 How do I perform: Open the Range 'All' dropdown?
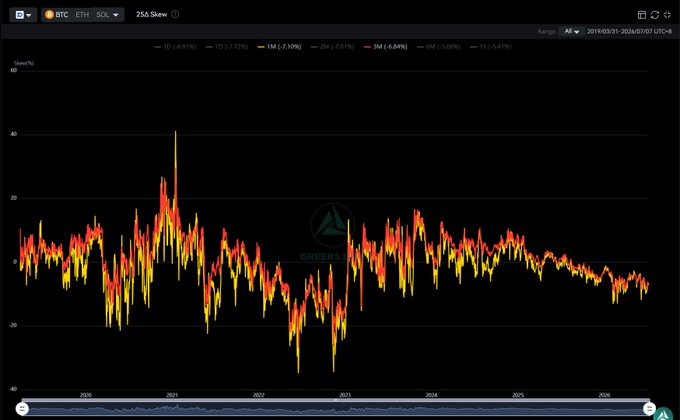tap(571, 31)
